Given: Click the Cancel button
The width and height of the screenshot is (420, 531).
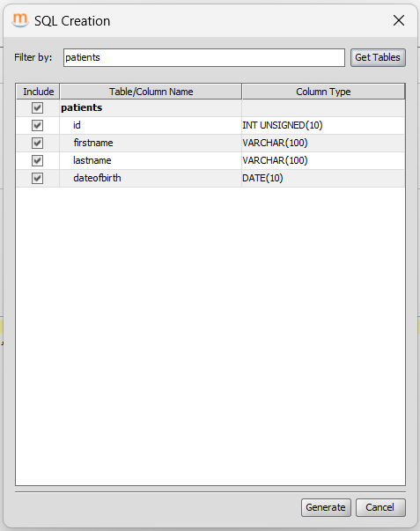Looking at the screenshot, I should tap(380, 507).
